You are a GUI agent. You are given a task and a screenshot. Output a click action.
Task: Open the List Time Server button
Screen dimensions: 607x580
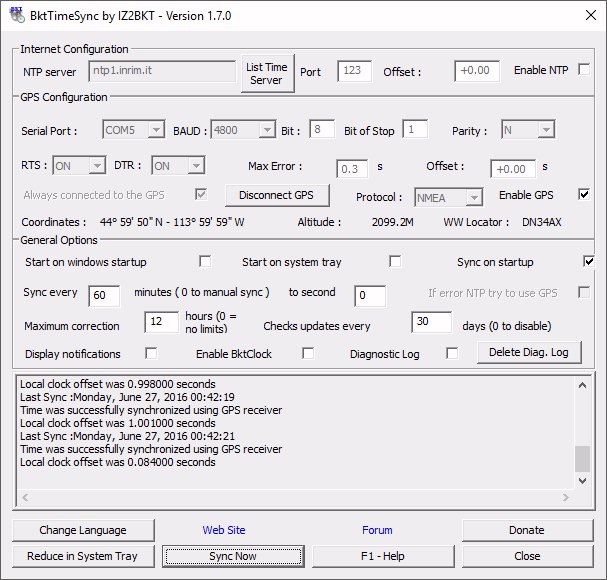click(267, 73)
